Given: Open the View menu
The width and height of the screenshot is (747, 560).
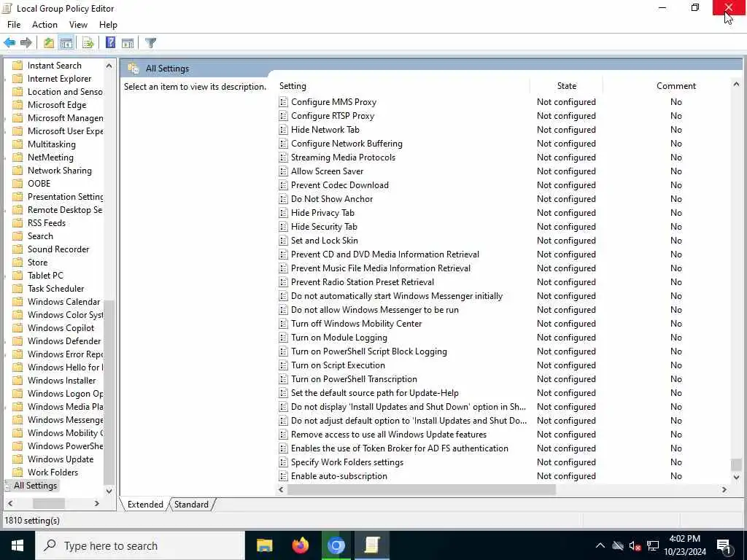Looking at the screenshot, I should tap(78, 25).
